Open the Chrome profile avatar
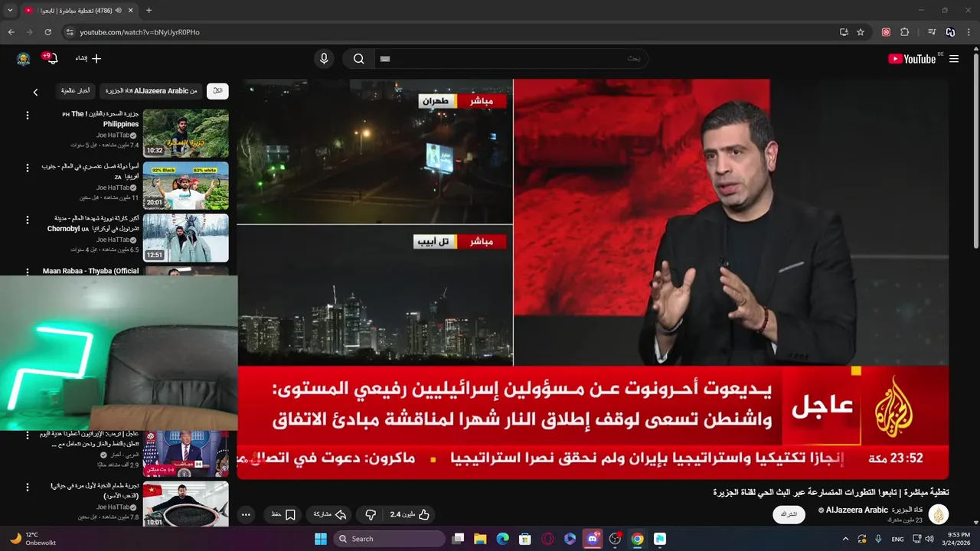Viewport: 980px width, 551px height. (x=950, y=32)
